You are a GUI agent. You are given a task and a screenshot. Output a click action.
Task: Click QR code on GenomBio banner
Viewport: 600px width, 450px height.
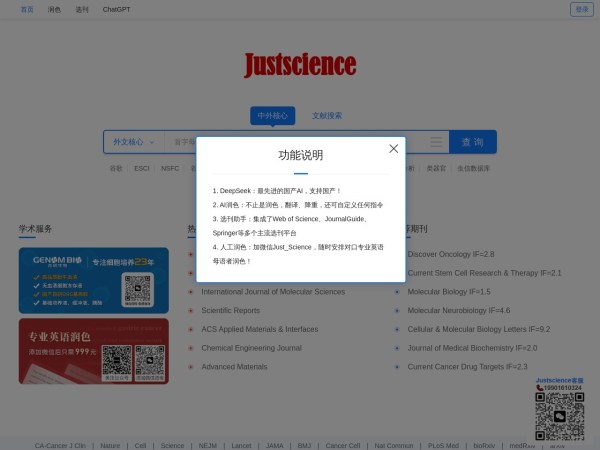137,289
